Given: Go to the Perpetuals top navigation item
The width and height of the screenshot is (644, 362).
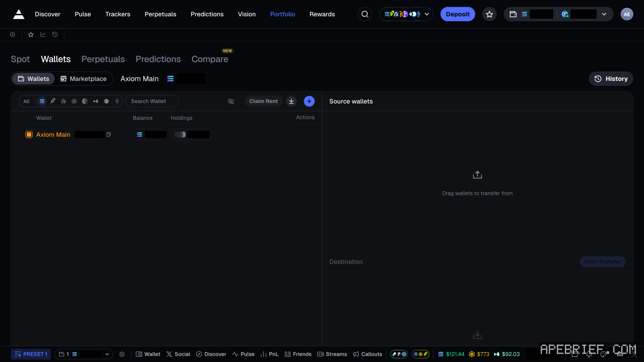Looking at the screenshot, I should pyautogui.click(x=161, y=14).
